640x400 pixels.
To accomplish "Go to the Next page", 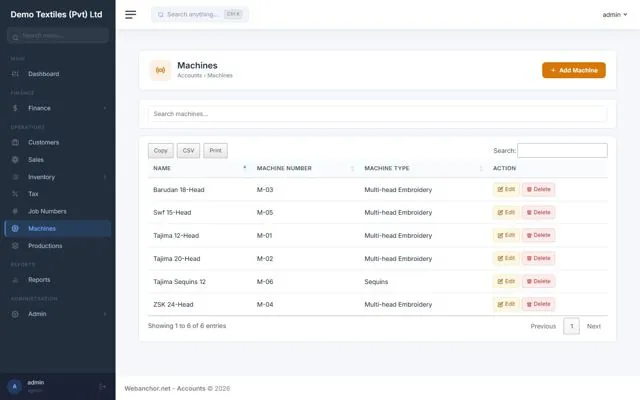I will (594, 326).
